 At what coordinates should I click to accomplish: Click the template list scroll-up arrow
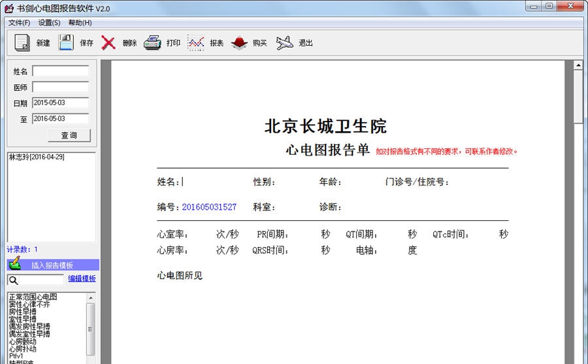coord(91,297)
